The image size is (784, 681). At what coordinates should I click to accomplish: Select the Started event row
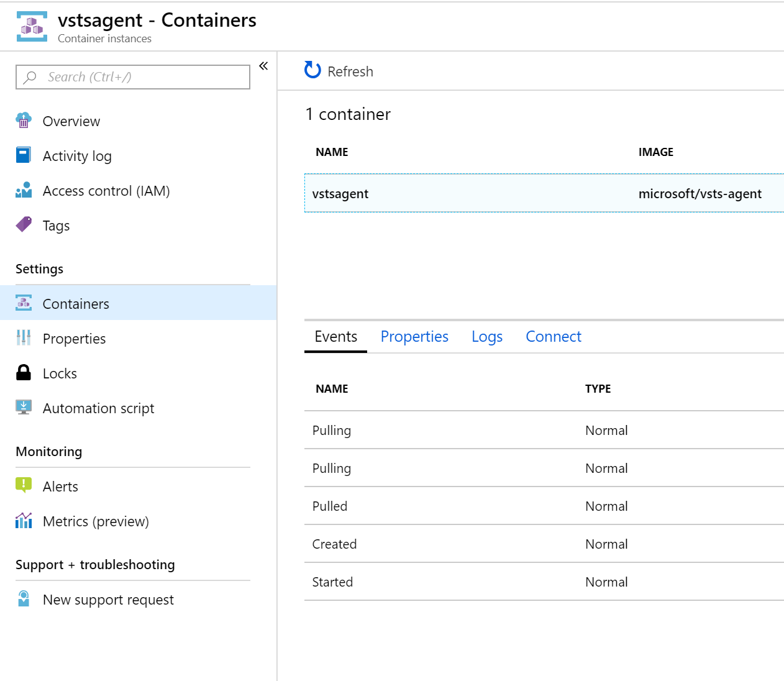pos(544,582)
